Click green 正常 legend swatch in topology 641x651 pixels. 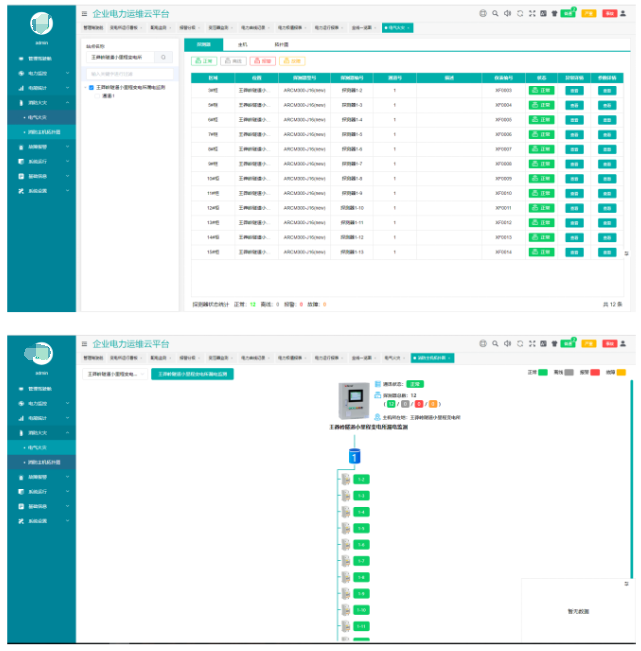click(543, 372)
